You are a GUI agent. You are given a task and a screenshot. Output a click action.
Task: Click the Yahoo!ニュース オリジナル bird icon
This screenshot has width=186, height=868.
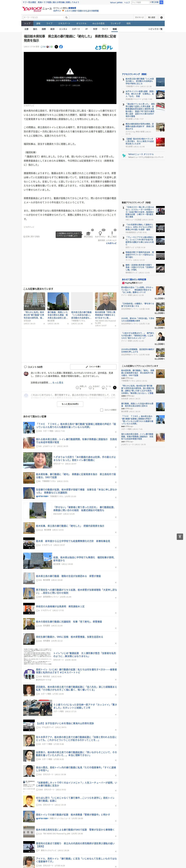pos(124,156)
